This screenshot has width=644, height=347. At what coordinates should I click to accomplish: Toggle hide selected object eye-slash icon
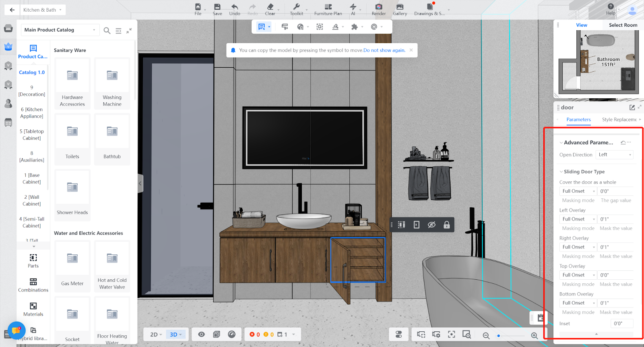click(431, 225)
